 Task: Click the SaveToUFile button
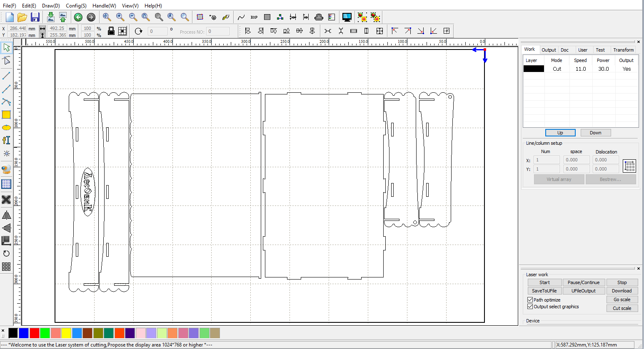pos(544,291)
